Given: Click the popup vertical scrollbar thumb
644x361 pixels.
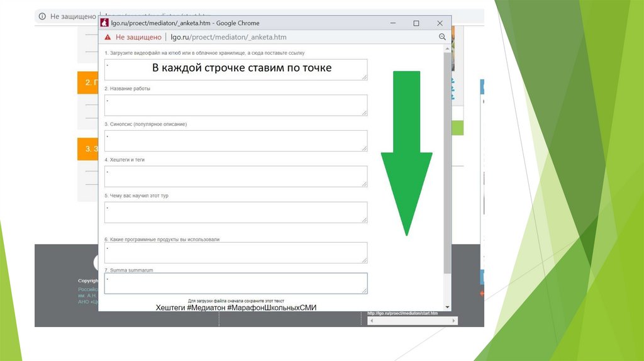Looking at the screenshot, I should coord(447,163).
